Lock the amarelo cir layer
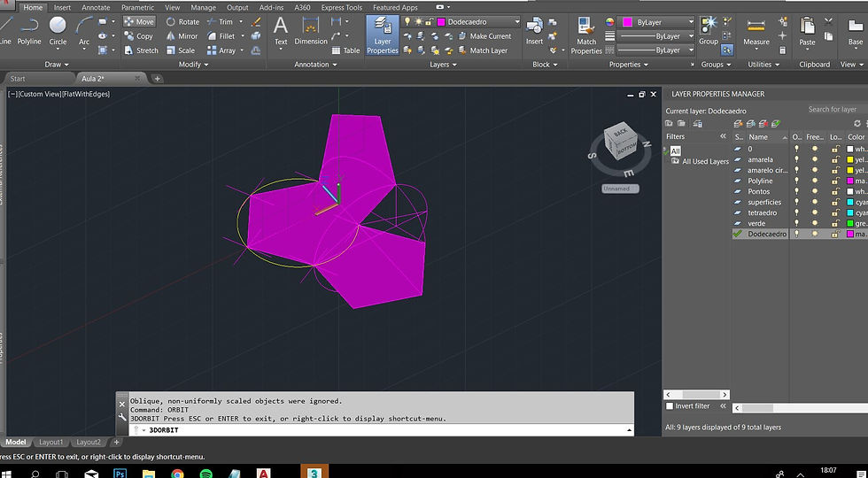This screenshot has height=478, width=868. pos(834,170)
